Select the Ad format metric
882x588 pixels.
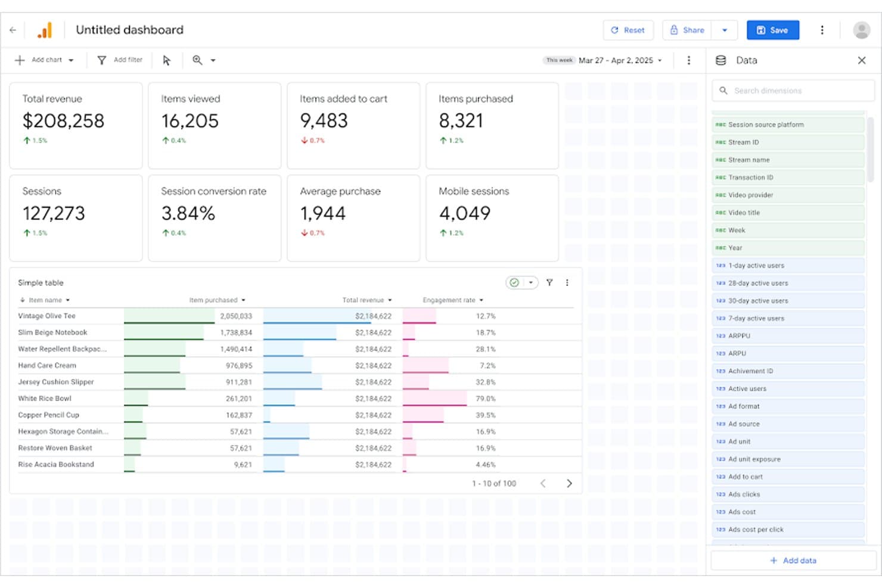click(x=788, y=406)
